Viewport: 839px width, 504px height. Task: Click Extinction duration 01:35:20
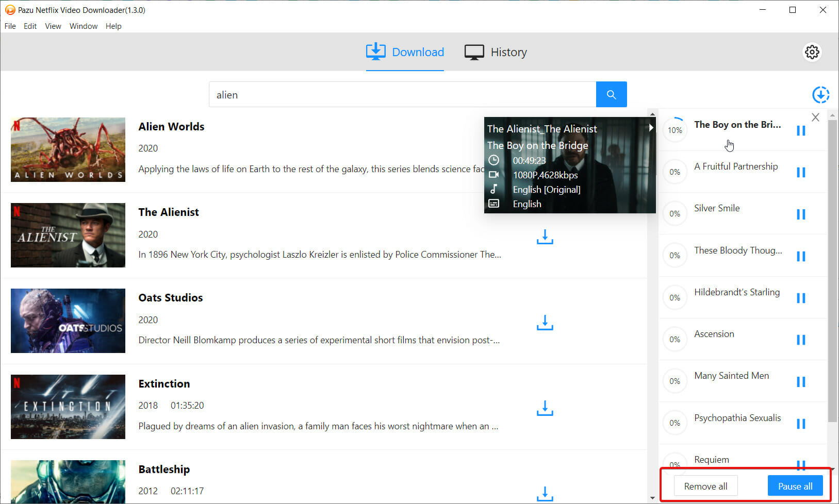coord(187,406)
